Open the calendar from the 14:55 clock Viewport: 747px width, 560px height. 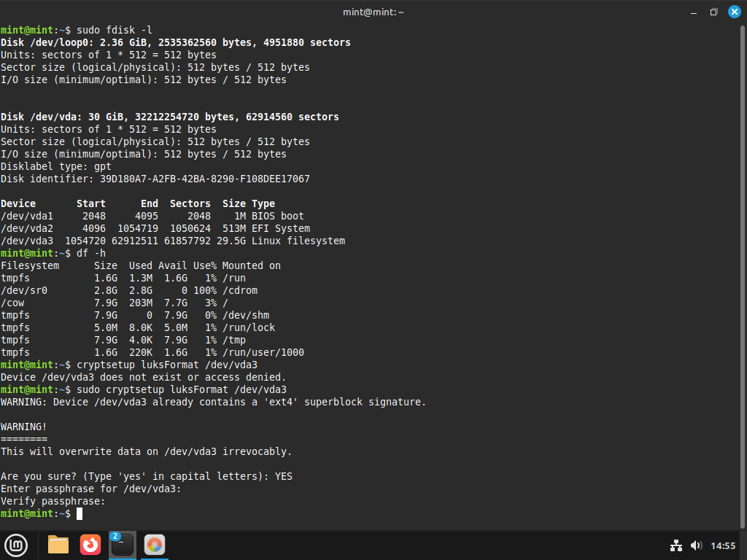pos(723,545)
